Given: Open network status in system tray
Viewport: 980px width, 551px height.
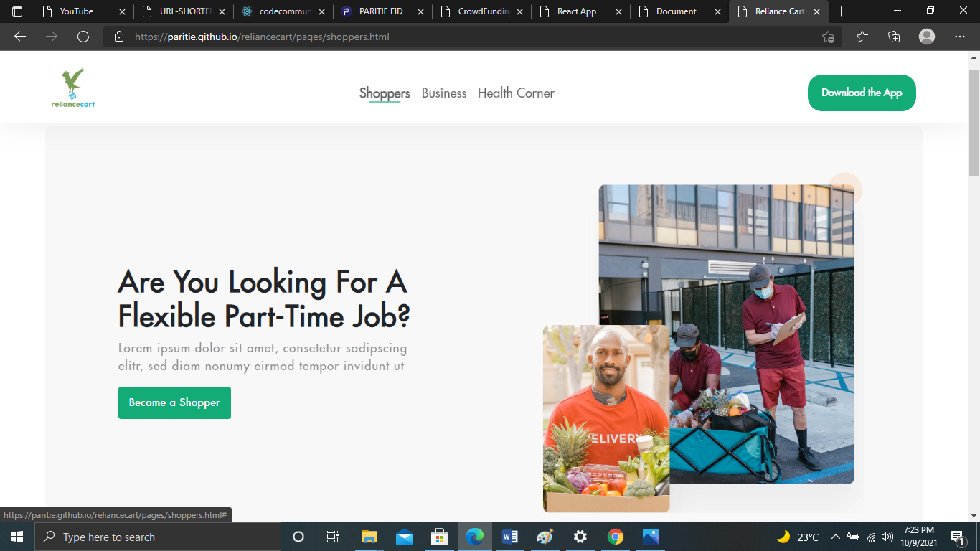Looking at the screenshot, I should 871,537.
